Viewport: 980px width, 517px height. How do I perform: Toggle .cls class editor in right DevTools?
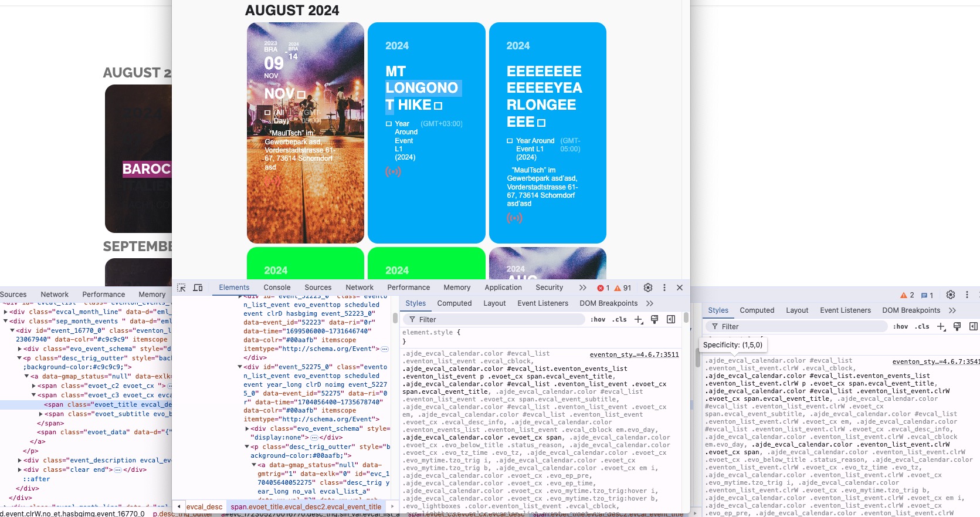pyautogui.click(x=922, y=326)
